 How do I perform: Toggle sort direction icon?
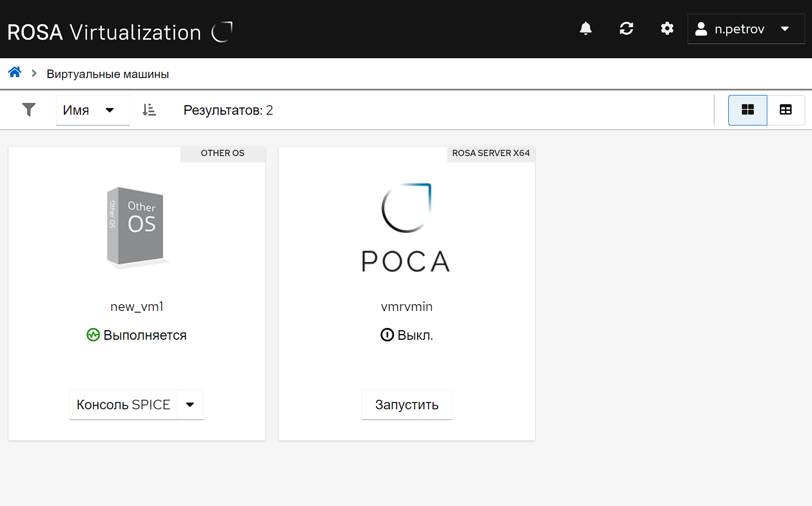pos(149,110)
